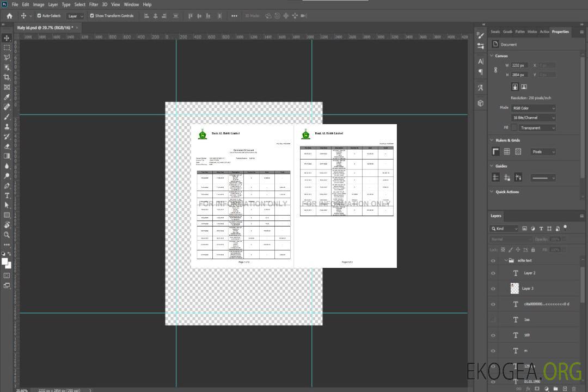This screenshot has height=392, width=588.
Task: Create new group folder button
Action: [x=555, y=389]
